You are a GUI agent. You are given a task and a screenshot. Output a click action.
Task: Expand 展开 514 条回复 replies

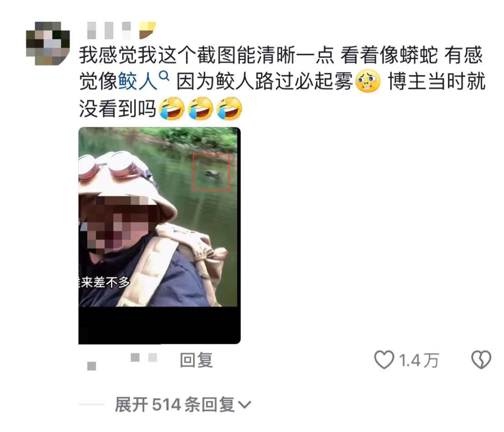coord(182,404)
